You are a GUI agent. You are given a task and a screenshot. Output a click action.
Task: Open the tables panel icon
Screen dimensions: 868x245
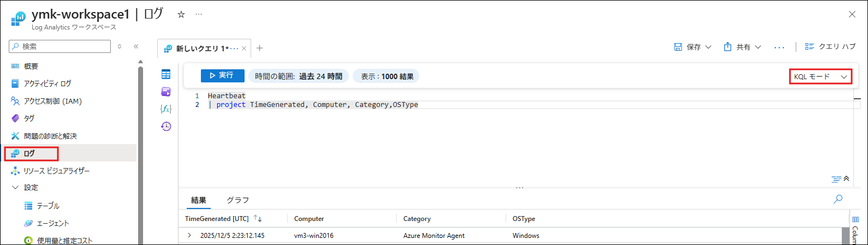pyautogui.click(x=166, y=74)
